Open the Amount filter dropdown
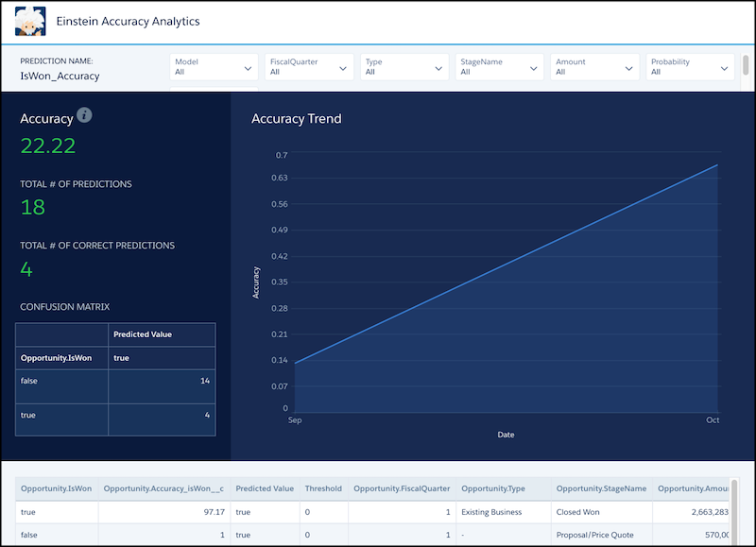Screen dimensions: 756x547 coord(594,67)
